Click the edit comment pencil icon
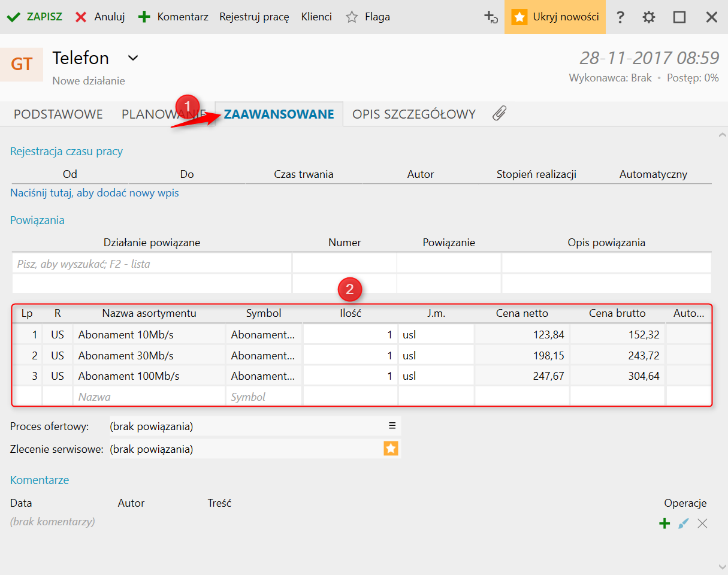The image size is (728, 575). click(683, 523)
